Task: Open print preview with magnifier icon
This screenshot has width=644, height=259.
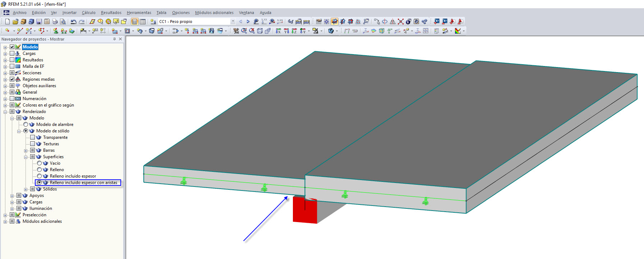Action: coord(63,22)
